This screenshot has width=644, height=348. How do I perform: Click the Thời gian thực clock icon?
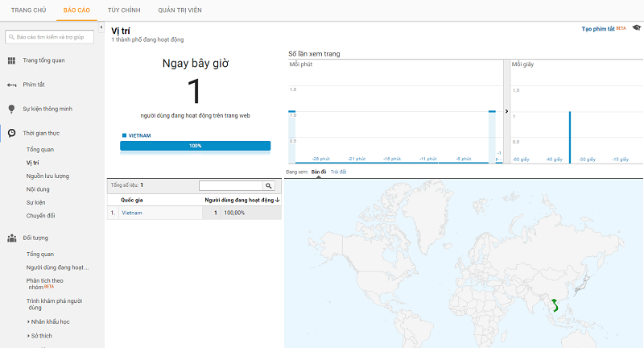click(11, 133)
